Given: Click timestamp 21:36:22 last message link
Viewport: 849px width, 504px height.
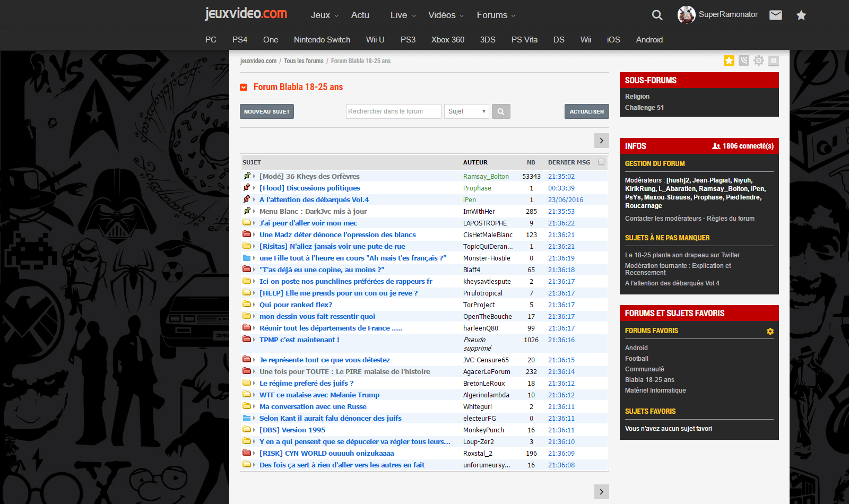Looking at the screenshot, I should pyautogui.click(x=561, y=223).
